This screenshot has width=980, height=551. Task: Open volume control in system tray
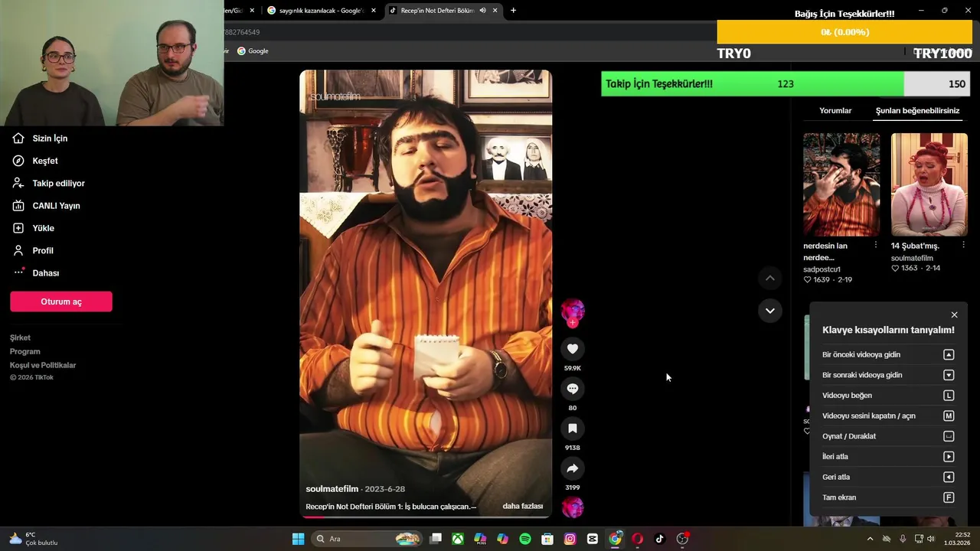pos(931,539)
